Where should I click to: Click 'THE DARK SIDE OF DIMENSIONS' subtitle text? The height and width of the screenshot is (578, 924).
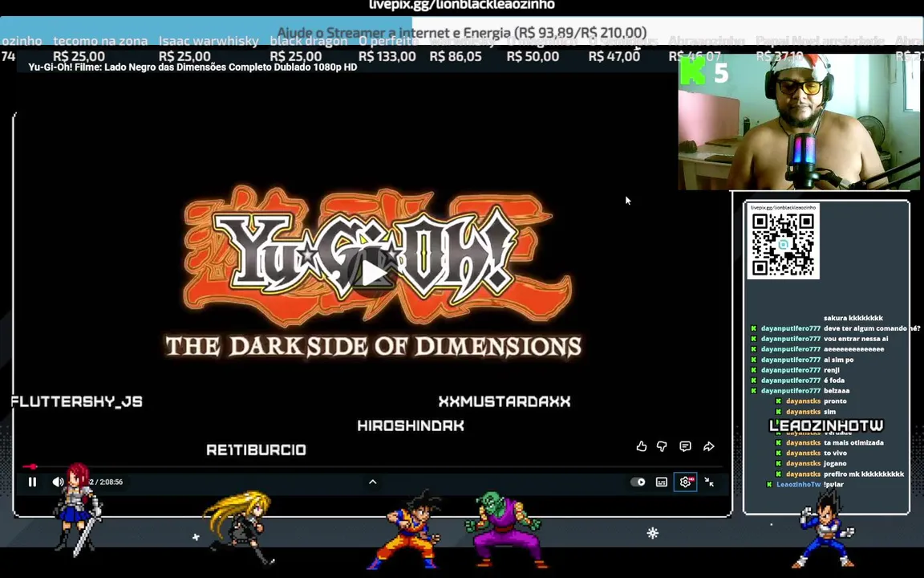click(373, 346)
